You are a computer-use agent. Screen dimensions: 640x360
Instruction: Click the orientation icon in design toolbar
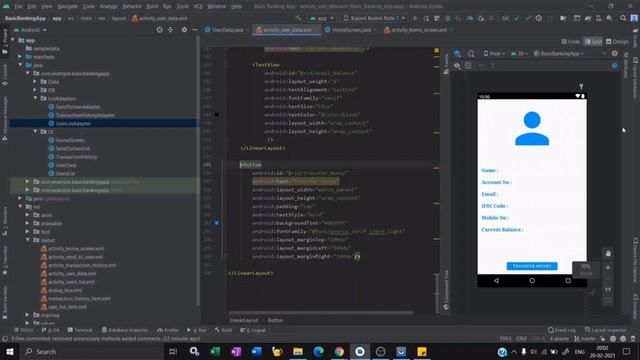pos(471,53)
